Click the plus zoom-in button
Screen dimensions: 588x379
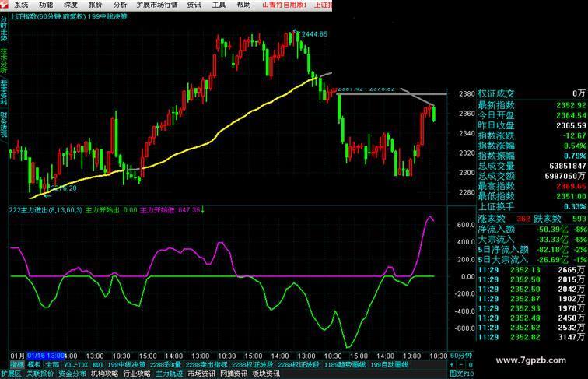point(452,365)
